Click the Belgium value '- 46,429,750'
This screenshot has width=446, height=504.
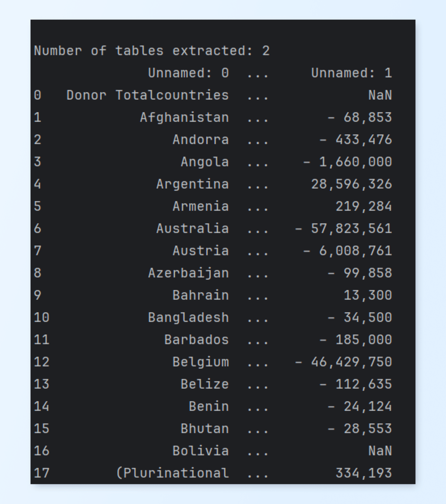(344, 362)
